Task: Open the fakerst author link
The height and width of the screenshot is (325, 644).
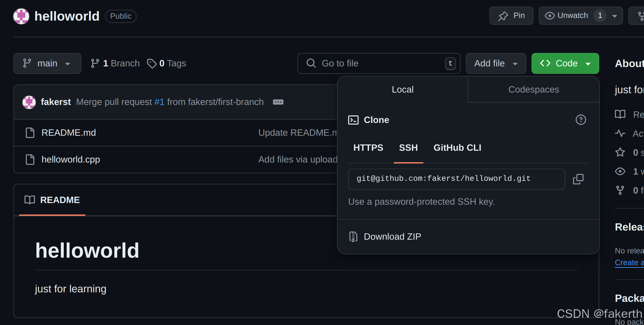Action: tap(56, 102)
